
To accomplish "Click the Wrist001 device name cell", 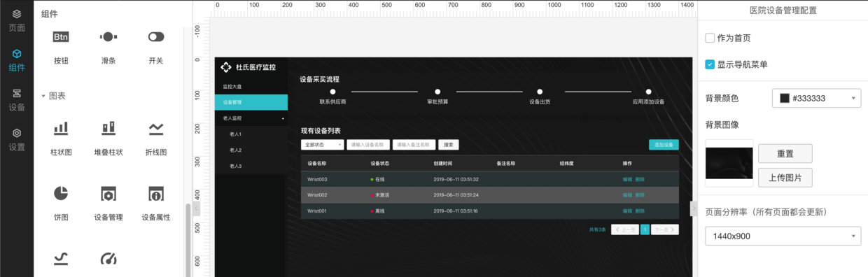I will (x=317, y=211).
